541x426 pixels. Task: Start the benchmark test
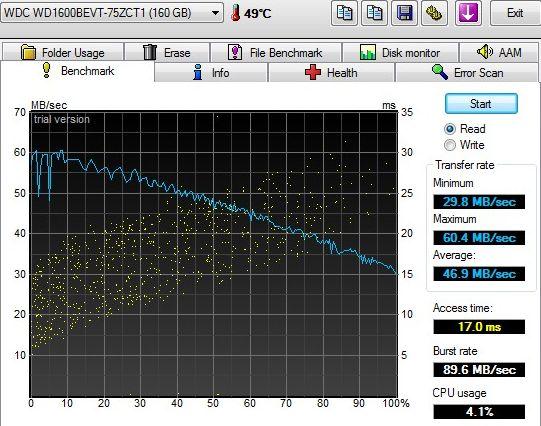point(481,103)
